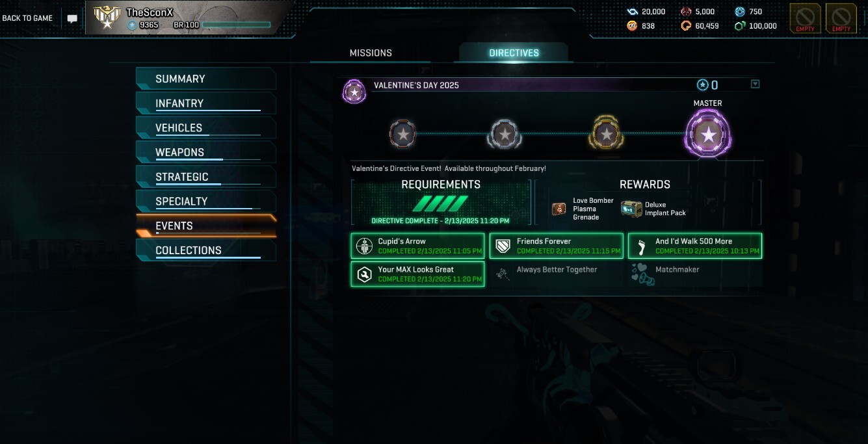Select the bronze tier medal icon
The image size is (868, 444).
click(x=402, y=134)
